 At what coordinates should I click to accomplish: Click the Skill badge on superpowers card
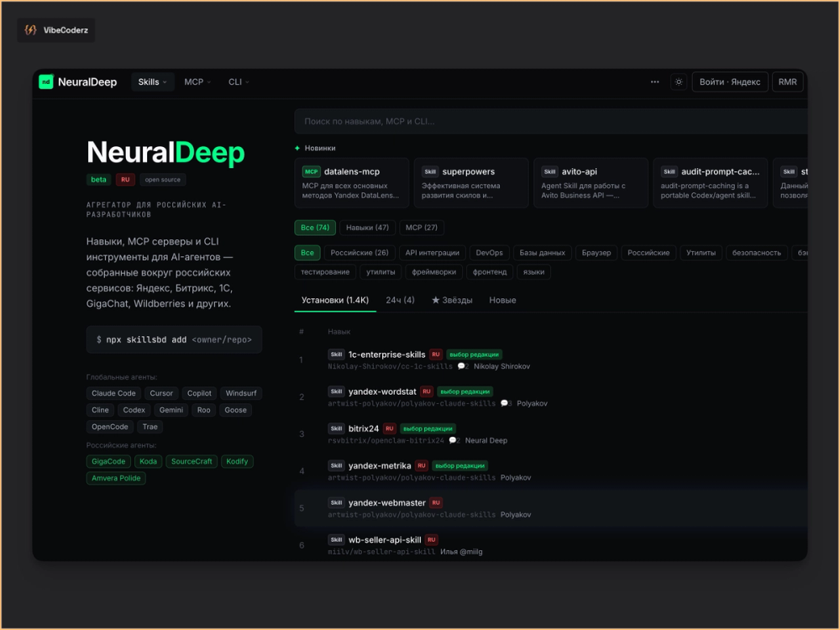(x=430, y=172)
